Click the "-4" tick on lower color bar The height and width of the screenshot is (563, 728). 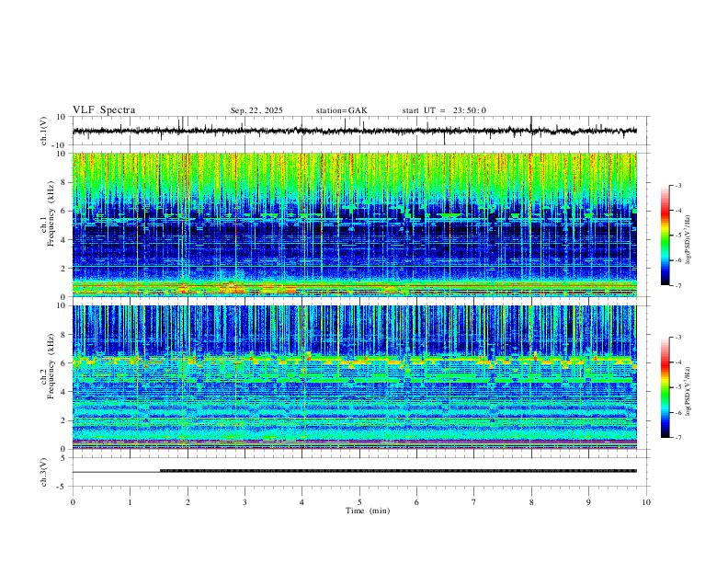[678, 362]
